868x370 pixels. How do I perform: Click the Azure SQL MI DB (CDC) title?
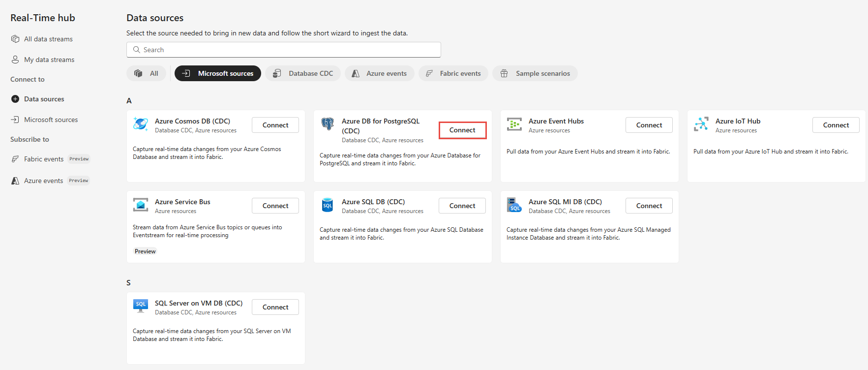pyautogui.click(x=565, y=202)
